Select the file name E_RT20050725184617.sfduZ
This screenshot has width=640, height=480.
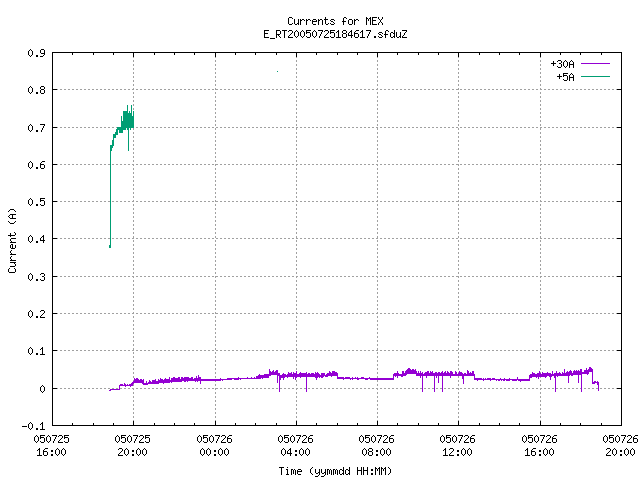click(x=335, y=34)
